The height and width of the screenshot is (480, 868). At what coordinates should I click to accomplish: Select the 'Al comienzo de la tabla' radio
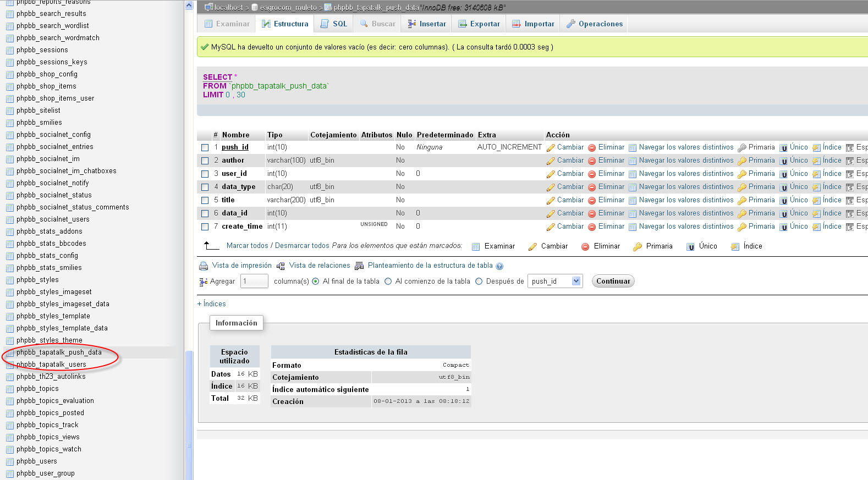pyautogui.click(x=388, y=282)
